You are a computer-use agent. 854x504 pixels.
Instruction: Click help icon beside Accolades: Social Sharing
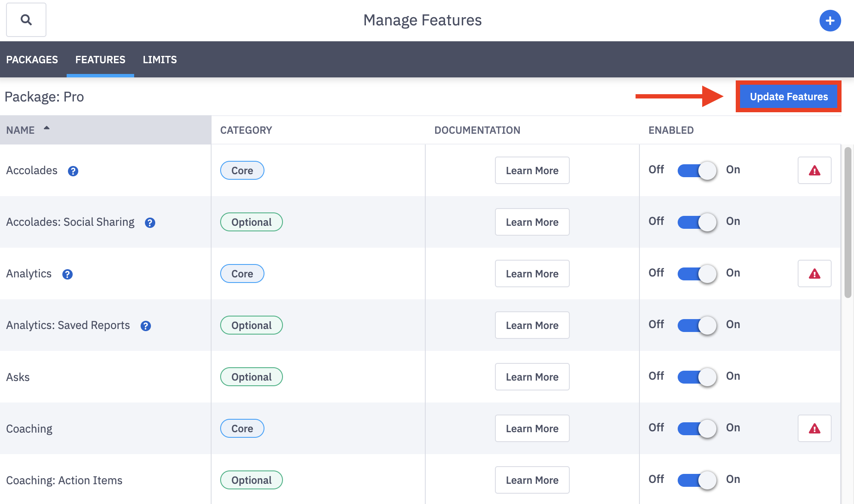click(150, 223)
